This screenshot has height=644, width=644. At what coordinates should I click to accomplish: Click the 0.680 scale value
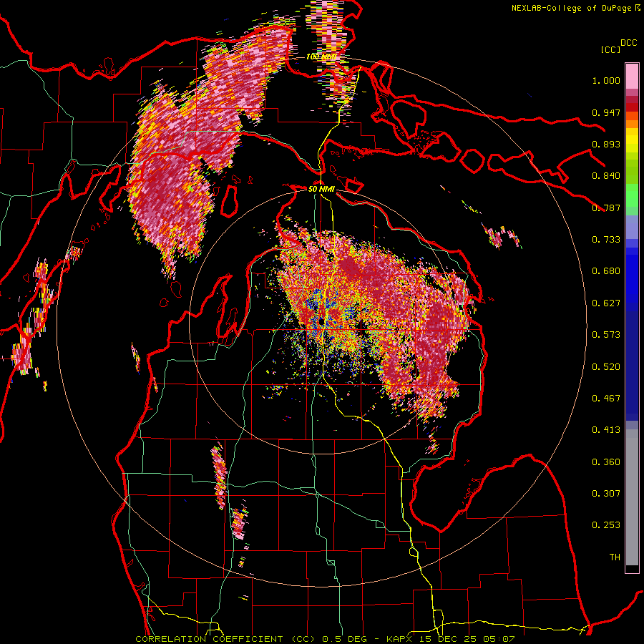[606, 271]
